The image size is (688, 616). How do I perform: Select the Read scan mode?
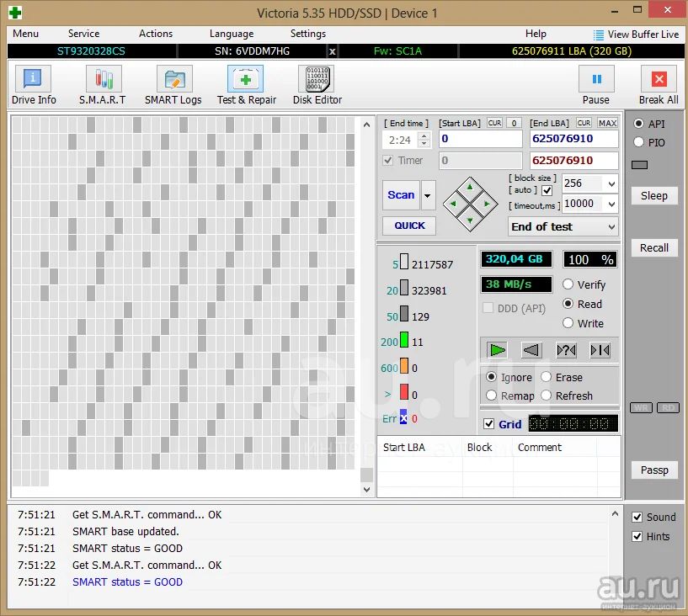click(x=568, y=304)
